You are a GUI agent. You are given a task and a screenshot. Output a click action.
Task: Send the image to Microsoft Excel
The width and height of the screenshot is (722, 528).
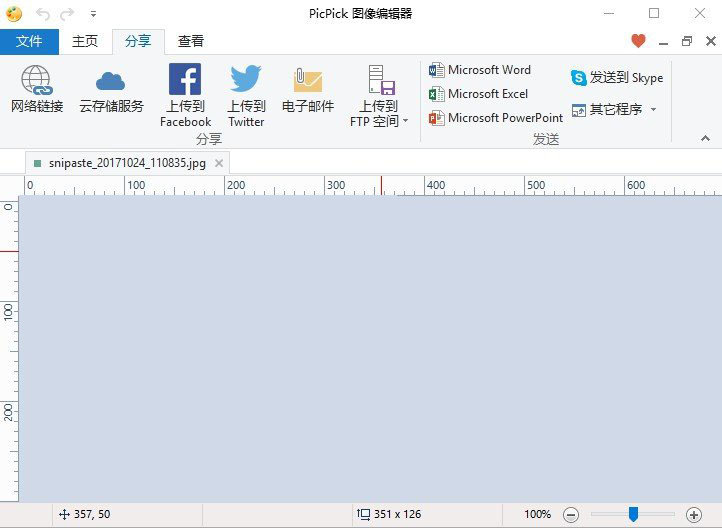click(x=478, y=94)
